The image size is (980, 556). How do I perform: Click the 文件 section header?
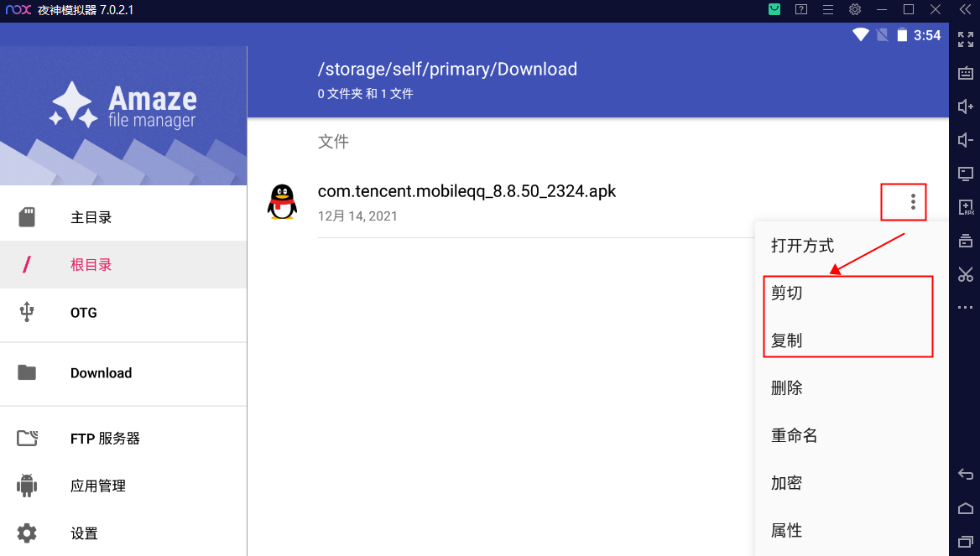(333, 142)
